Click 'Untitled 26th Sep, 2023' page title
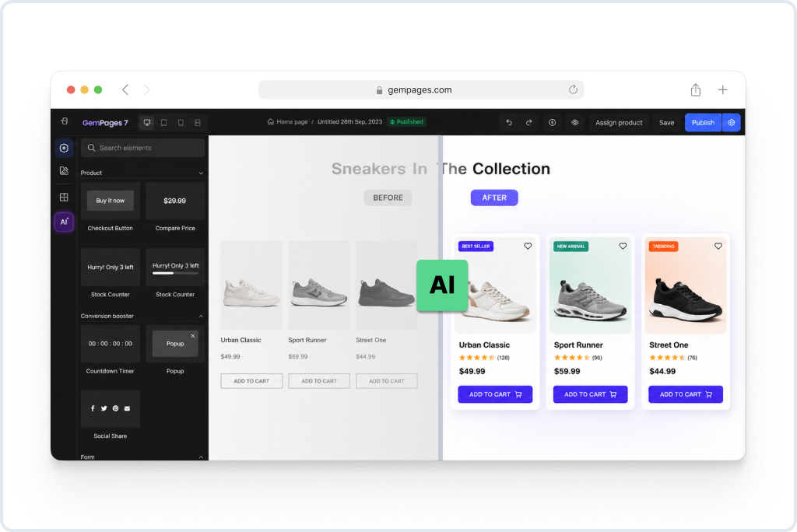The height and width of the screenshot is (532, 797). point(349,122)
